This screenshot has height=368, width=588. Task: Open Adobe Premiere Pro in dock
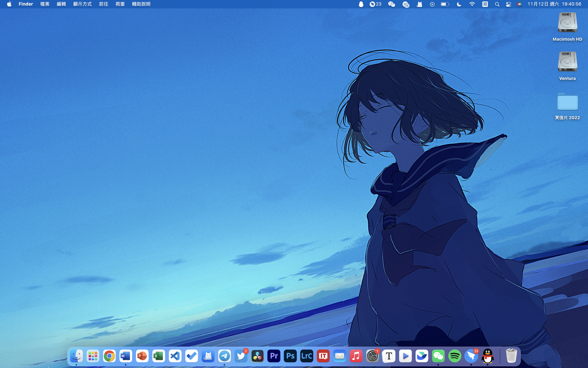click(274, 356)
